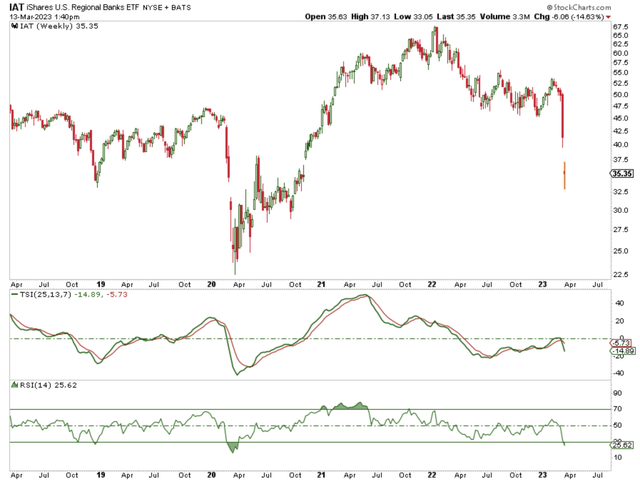Click the Low 33.05 value
The image size is (640, 484).
pyautogui.click(x=413, y=17)
